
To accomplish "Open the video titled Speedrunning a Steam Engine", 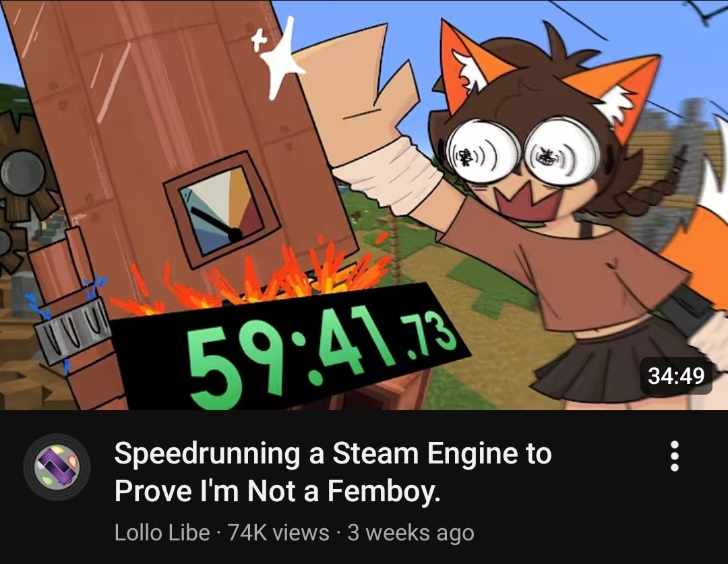I will click(332, 472).
